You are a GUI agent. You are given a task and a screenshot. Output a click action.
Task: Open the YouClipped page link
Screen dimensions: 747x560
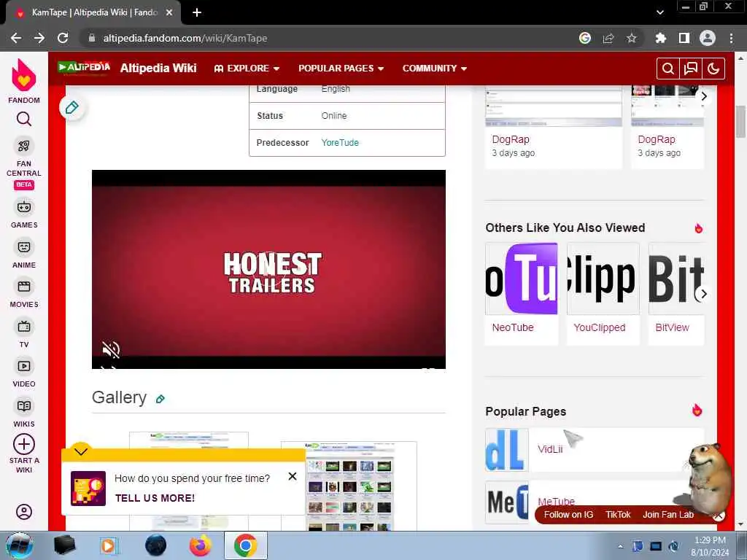coord(600,327)
